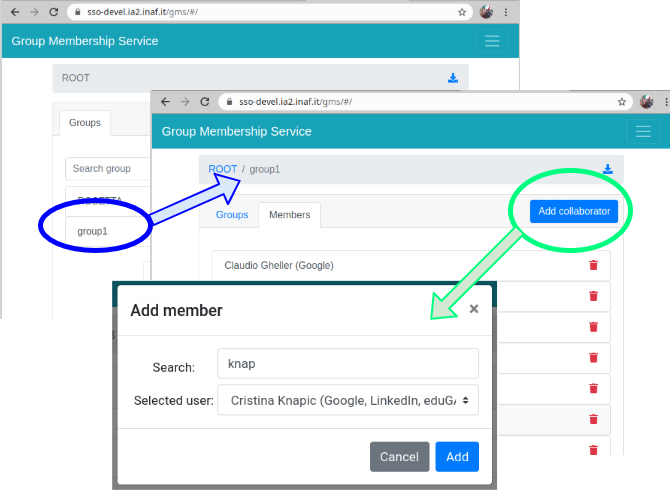
Task: Open the Selected user dropdown
Action: 349,400
